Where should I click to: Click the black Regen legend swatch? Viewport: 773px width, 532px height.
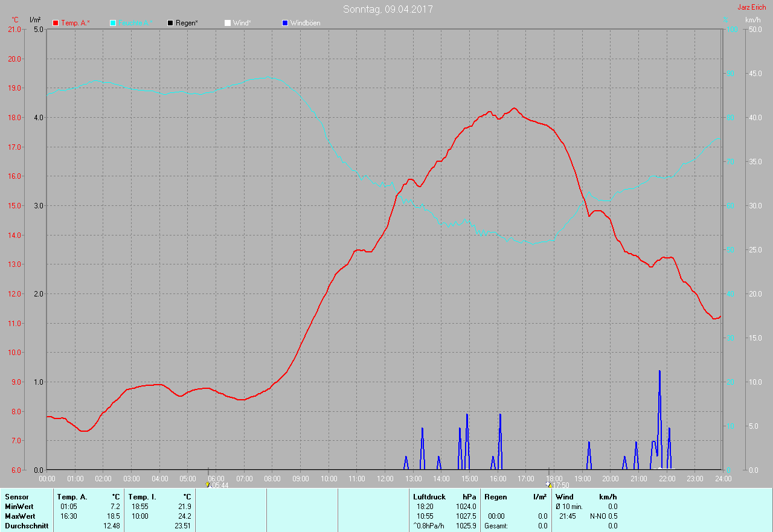(170, 23)
